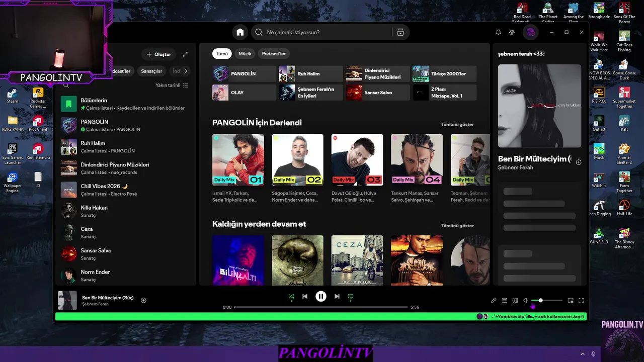Filter library by 'Sanatçılar'

click(151, 71)
